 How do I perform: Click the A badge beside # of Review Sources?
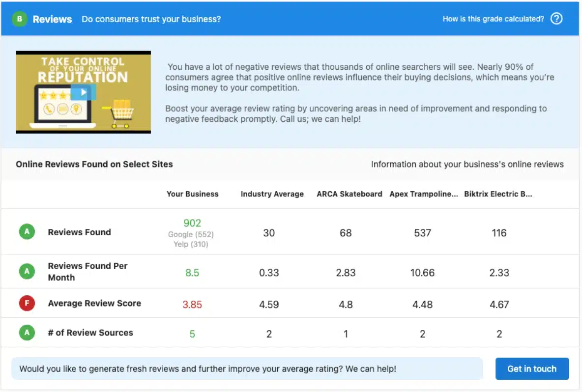click(27, 333)
